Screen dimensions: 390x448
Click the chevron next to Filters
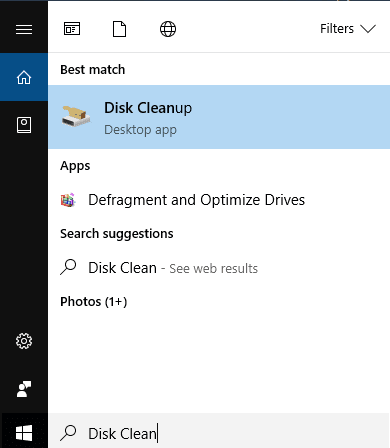368,29
